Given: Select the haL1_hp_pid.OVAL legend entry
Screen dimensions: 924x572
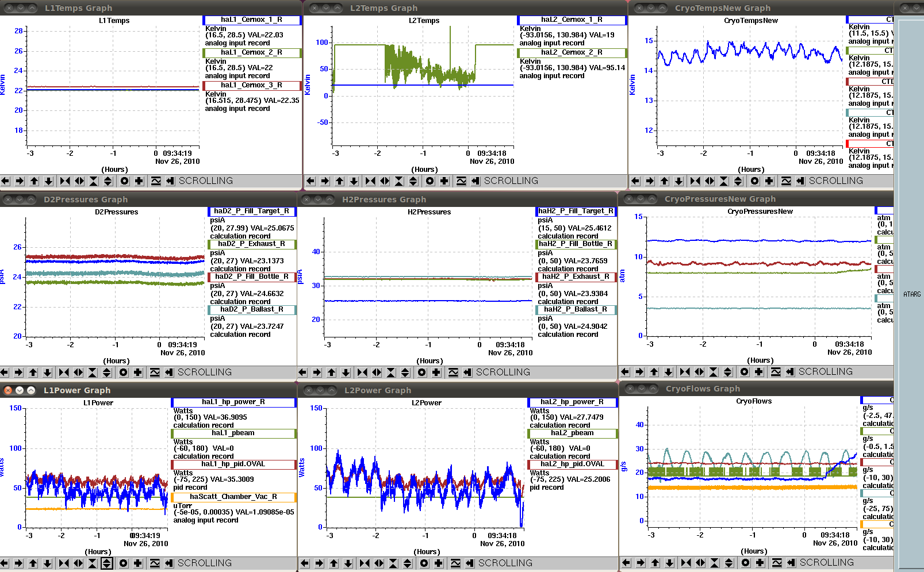Looking at the screenshot, I should click(233, 464).
